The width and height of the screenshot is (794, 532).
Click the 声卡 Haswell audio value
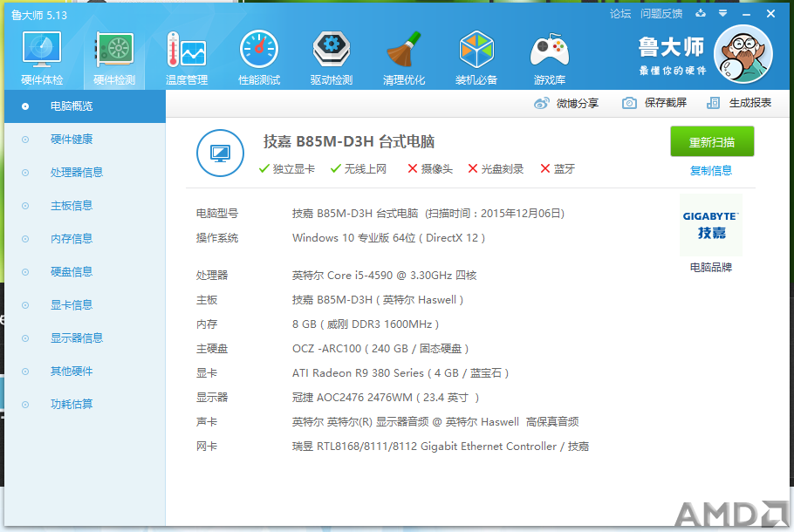435,422
